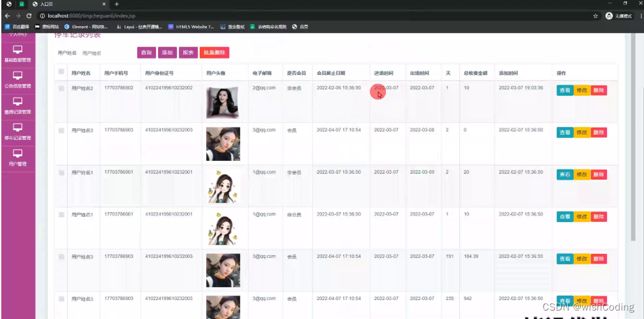644x319 pixels.
Task: Click 查看 for 用户姓名1 row with fee 10
Action: click(x=565, y=217)
